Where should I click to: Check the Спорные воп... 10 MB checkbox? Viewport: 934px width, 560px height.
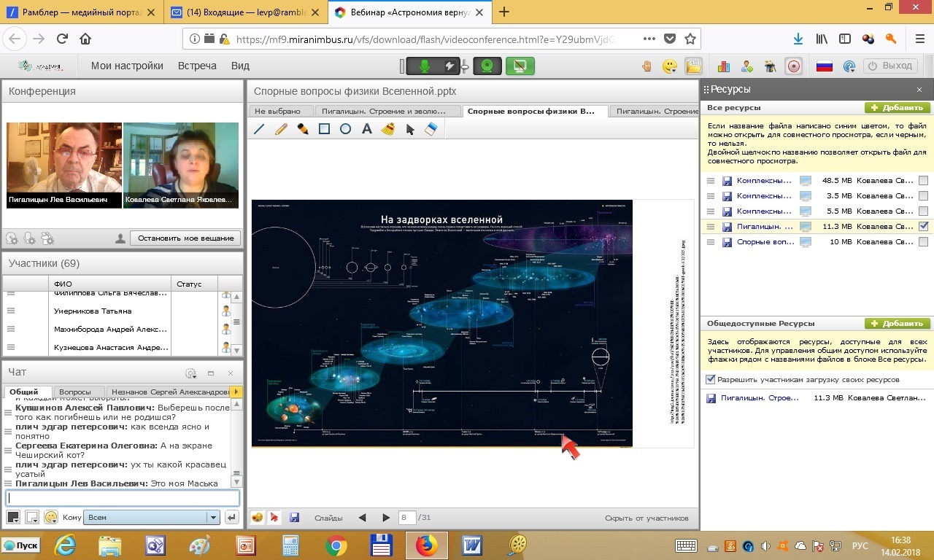pyautogui.click(x=924, y=242)
